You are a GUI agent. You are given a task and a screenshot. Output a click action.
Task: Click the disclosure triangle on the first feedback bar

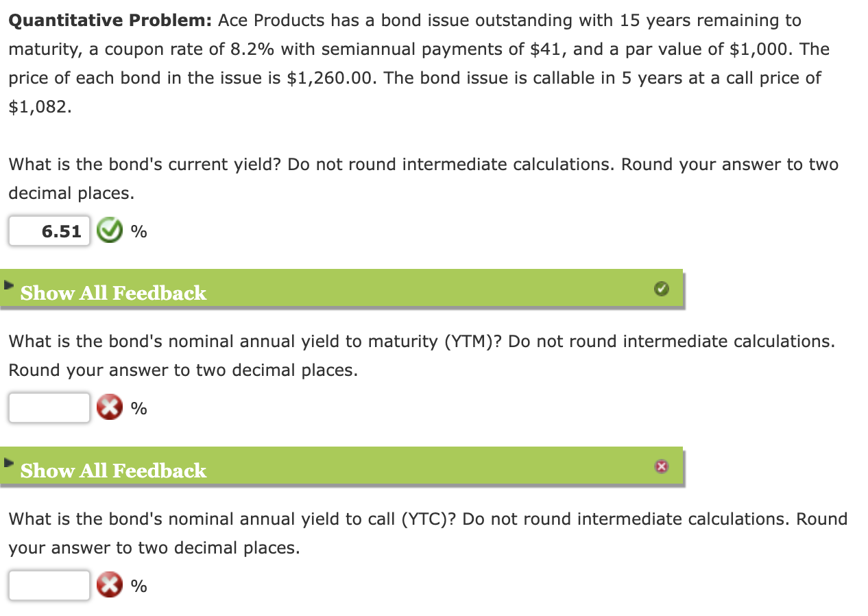tap(10, 287)
